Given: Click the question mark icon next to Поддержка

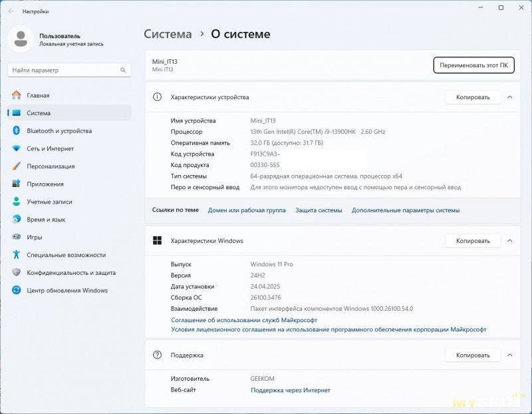Looking at the screenshot, I should (157, 355).
